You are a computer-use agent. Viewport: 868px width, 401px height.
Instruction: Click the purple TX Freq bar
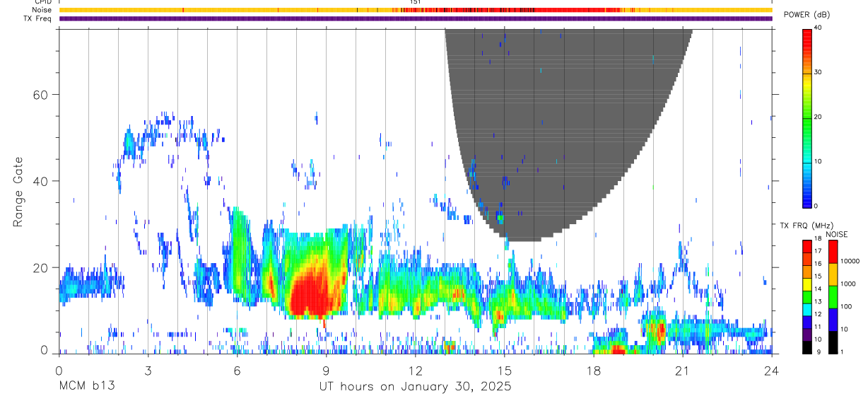pos(416,18)
